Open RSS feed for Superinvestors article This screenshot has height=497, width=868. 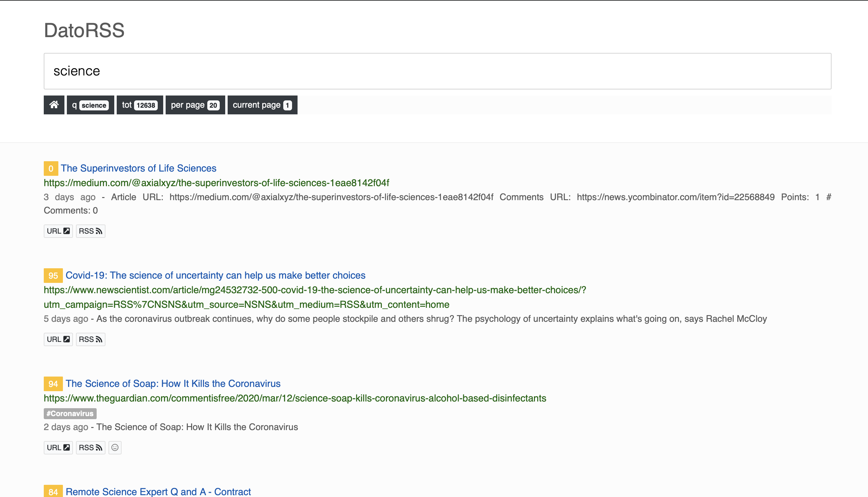pyautogui.click(x=90, y=231)
